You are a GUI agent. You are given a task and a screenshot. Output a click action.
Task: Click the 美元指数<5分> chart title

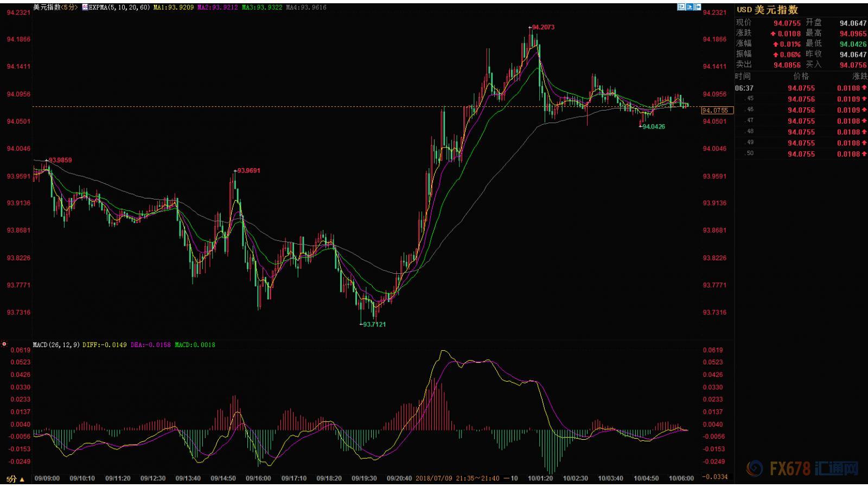pos(55,8)
